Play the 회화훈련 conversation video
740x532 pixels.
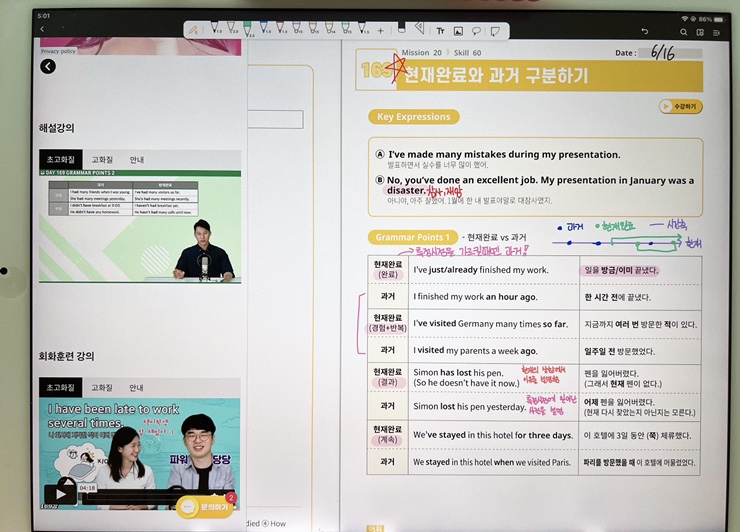pyautogui.click(x=60, y=494)
